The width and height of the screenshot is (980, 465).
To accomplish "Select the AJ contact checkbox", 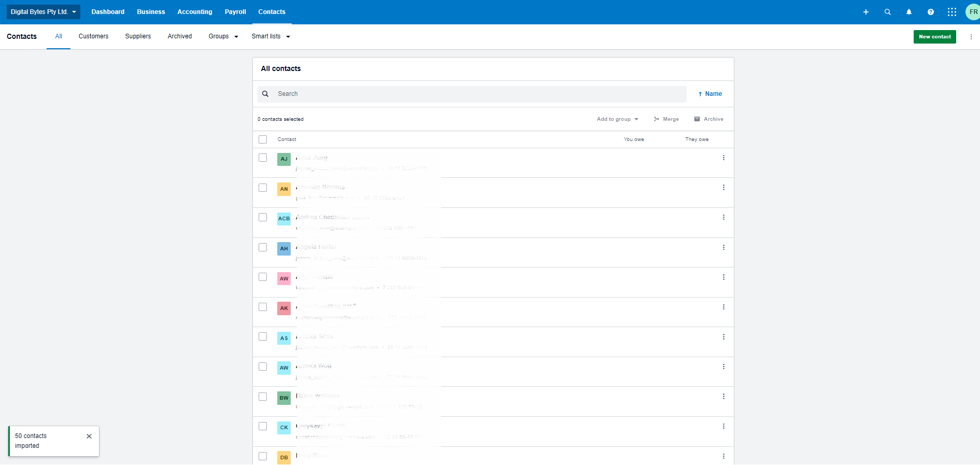I will [x=263, y=158].
